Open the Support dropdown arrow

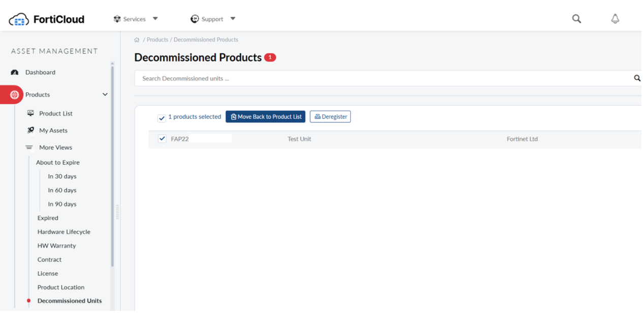(x=233, y=19)
